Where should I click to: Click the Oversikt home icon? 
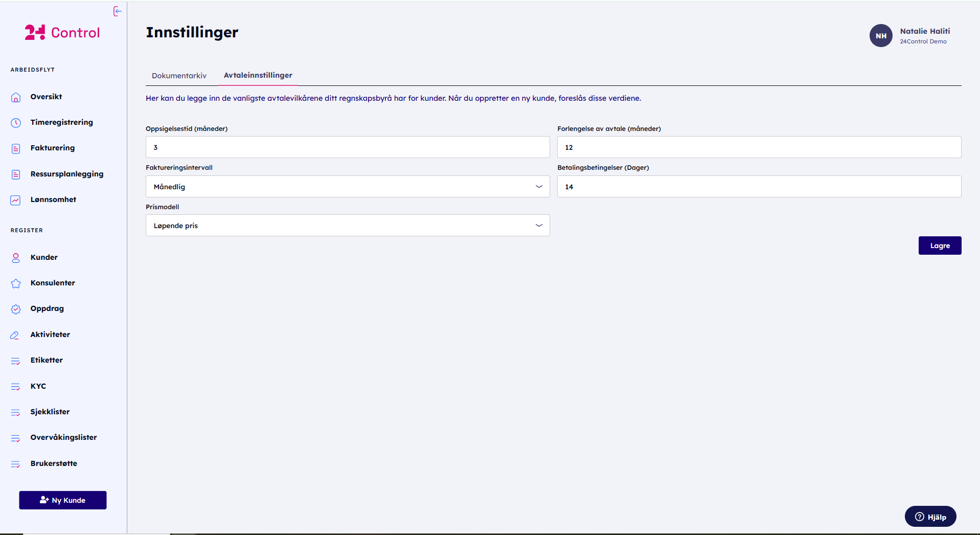coord(16,97)
